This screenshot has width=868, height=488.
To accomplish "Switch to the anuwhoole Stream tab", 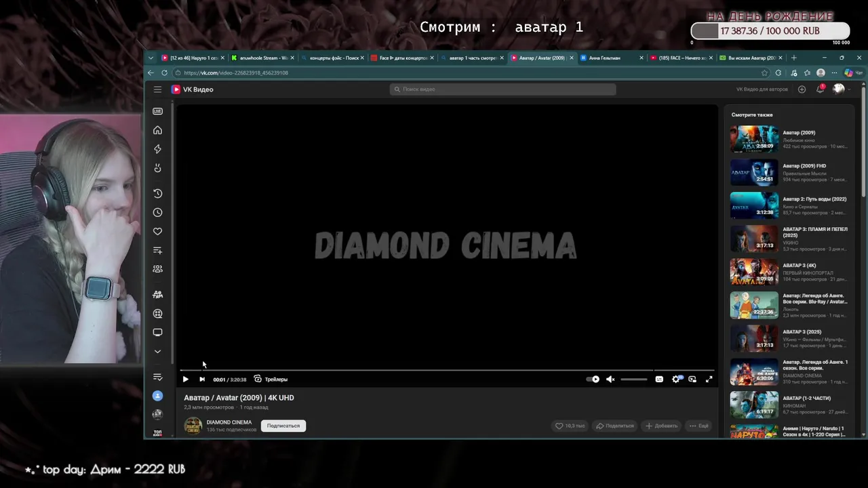I will [x=263, y=58].
